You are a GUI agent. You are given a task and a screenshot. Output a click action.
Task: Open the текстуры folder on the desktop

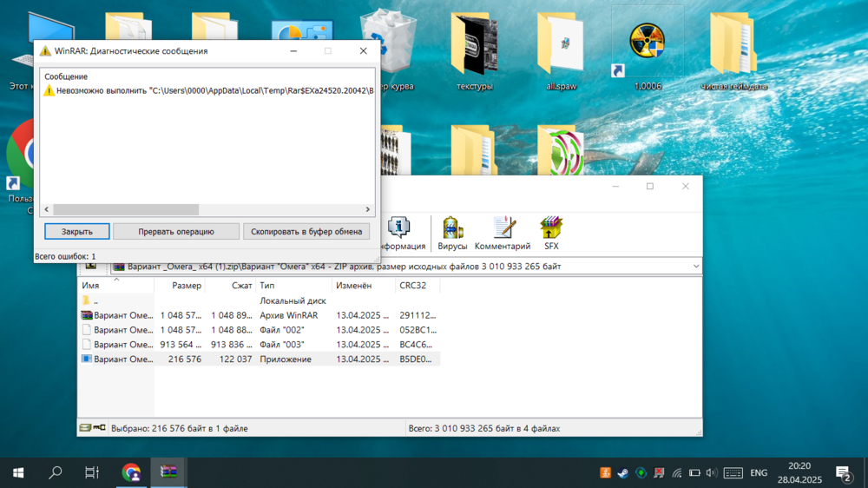point(474,50)
